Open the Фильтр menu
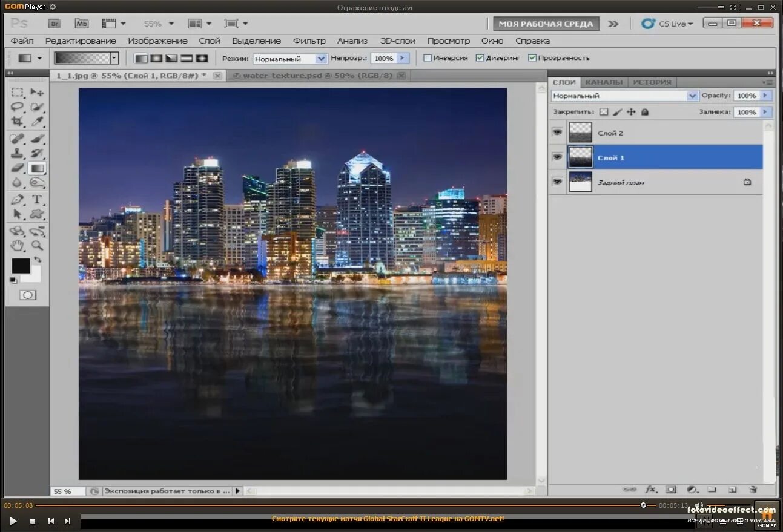Image resolution: width=783 pixels, height=532 pixels. [309, 41]
